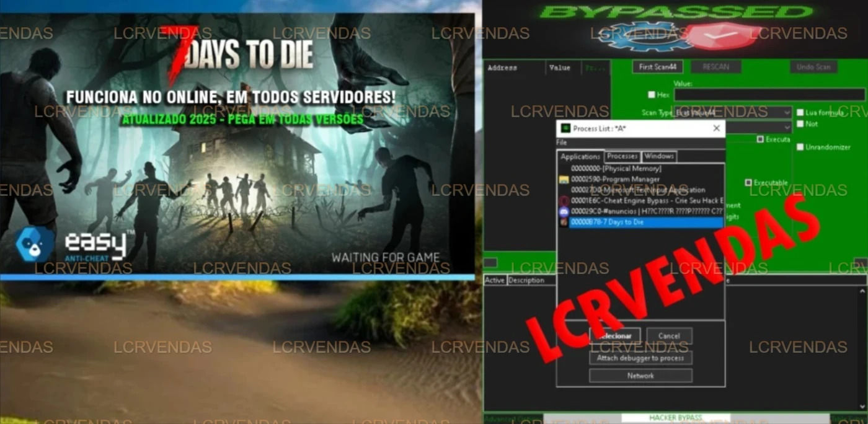The image size is (868, 424).
Task: Close the Process List dialog
Action: tap(716, 128)
